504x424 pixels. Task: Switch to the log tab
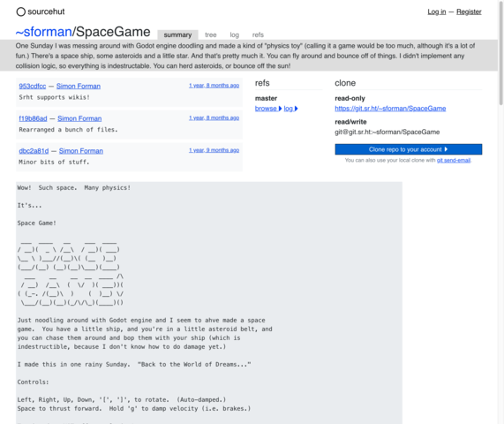click(x=234, y=34)
